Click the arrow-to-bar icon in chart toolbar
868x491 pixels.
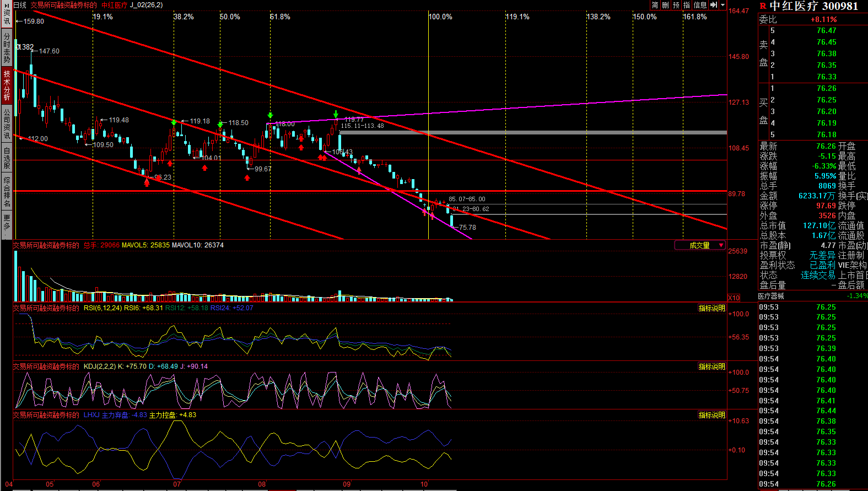pyautogui.click(x=714, y=5)
